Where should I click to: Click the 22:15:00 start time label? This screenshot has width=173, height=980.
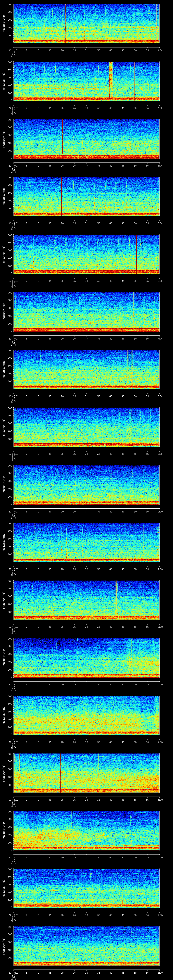pyautogui.click(x=13, y=857)
